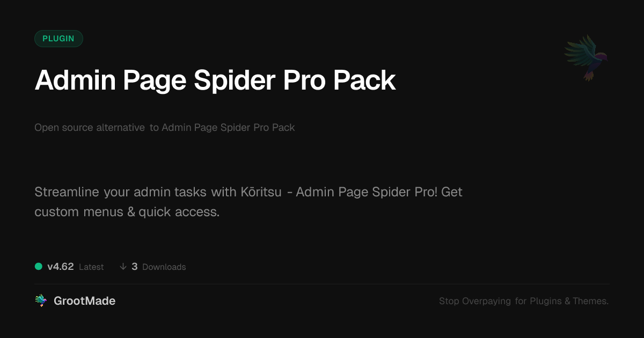Click the custom menus & quick access line
Image resolution: width=644 pixels, height=338 pixels.
pyautogui.click(x=127, y=212)
